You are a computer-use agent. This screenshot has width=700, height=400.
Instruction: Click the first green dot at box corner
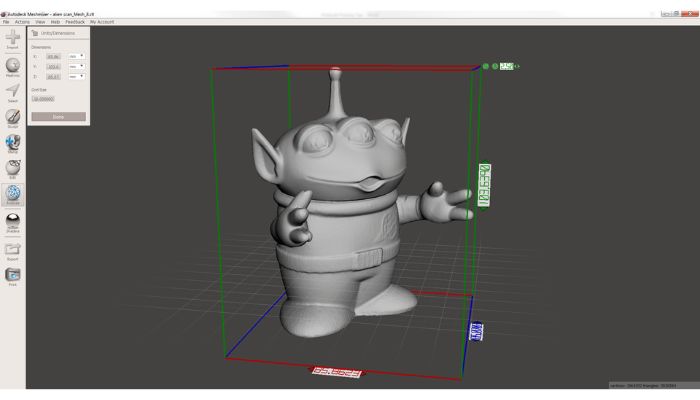coord(486,66)
